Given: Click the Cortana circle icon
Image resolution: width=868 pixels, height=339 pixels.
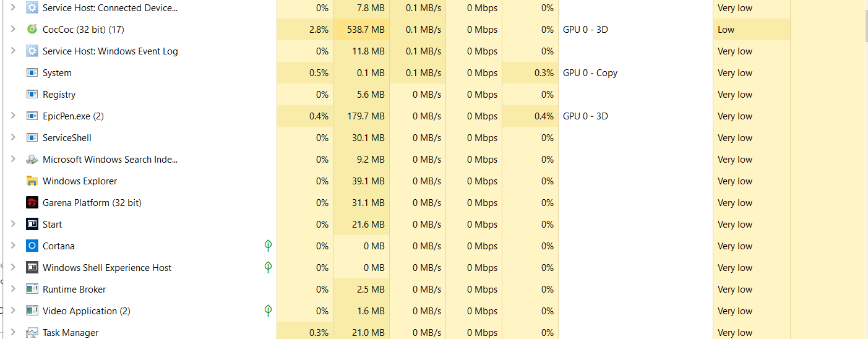Looking at the screenshot, I should click(x=32, y=246).
